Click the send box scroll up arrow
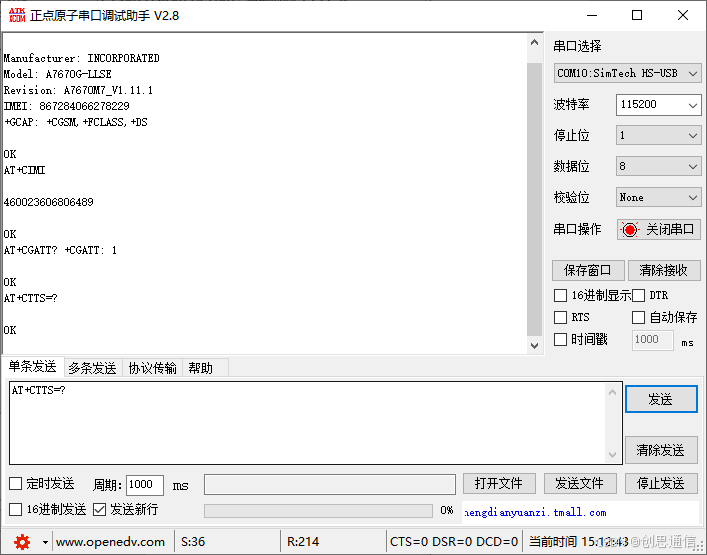This screenshot has width=707, height=555. tap(612, 392)
